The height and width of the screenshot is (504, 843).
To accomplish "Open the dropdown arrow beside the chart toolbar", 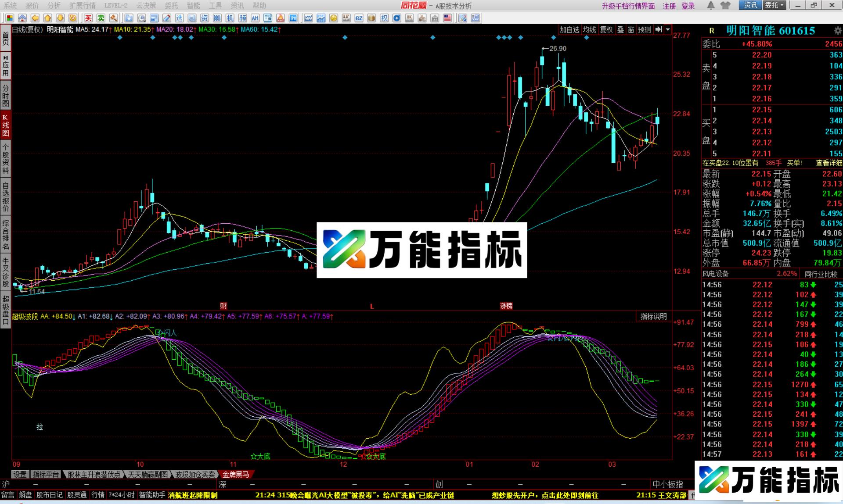I will coord(668,29).
